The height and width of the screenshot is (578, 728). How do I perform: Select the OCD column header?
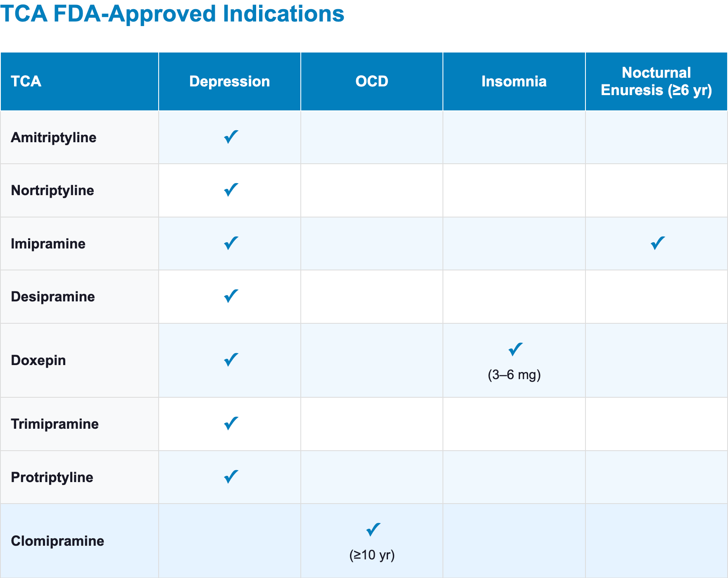[371, 81]
